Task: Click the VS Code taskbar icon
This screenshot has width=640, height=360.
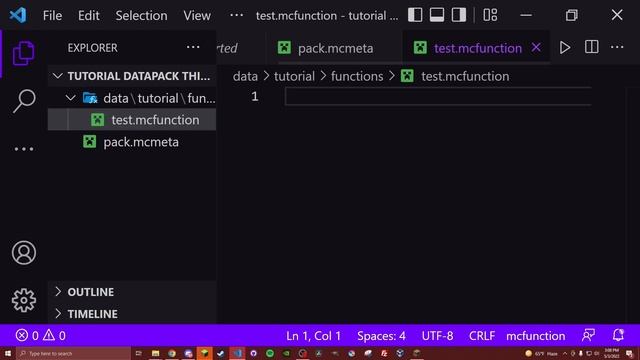Action: pyautogui.click(x=237, y=353)
